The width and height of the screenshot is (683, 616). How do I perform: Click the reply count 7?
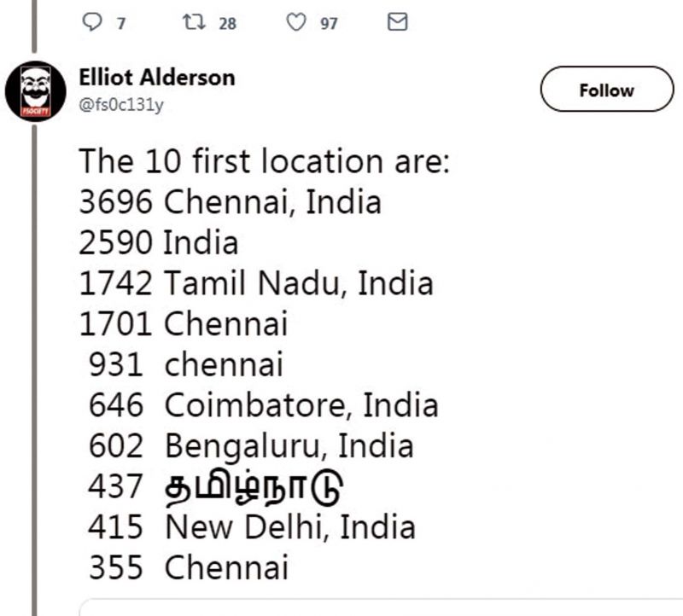point(121,23)
